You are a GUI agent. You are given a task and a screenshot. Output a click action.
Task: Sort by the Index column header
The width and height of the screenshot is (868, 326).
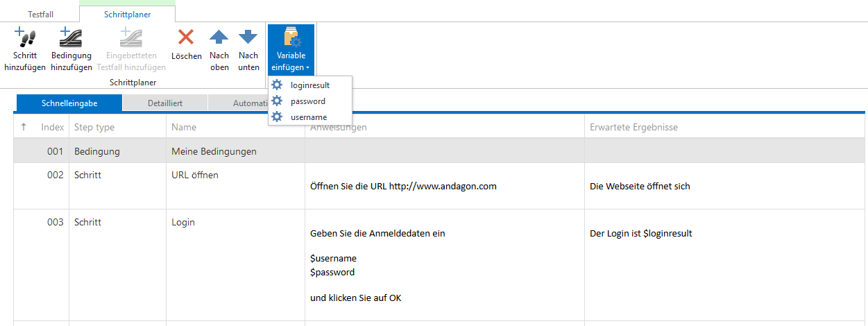tap(52, 127)
